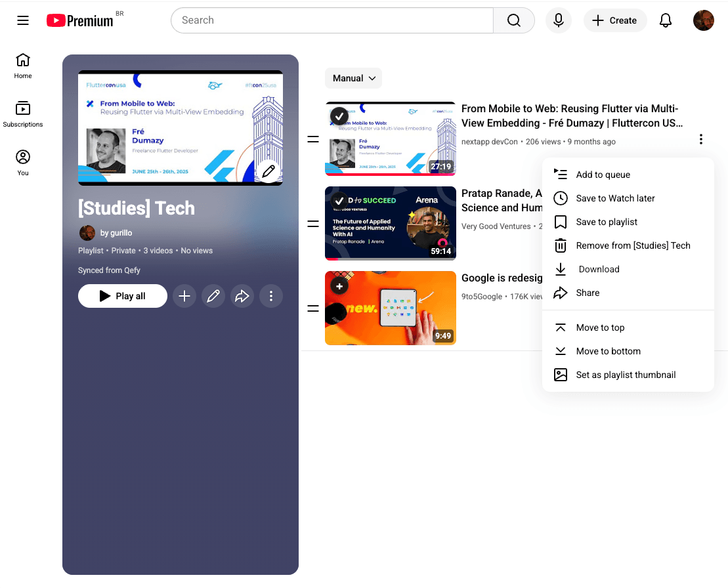Edit playlist details with pencil button
This screenshot has height=588, width=728.
(213, 296)
